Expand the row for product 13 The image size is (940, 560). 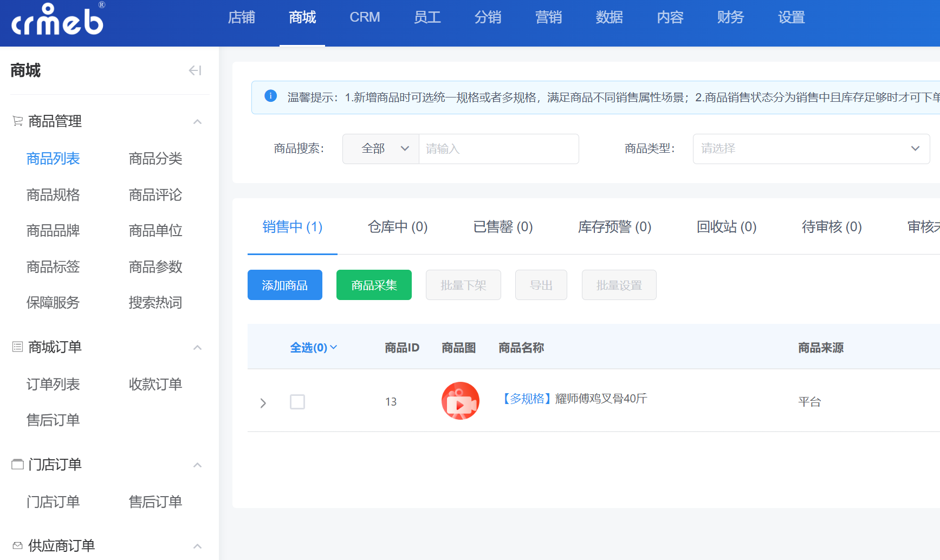(x=263, y=403)
